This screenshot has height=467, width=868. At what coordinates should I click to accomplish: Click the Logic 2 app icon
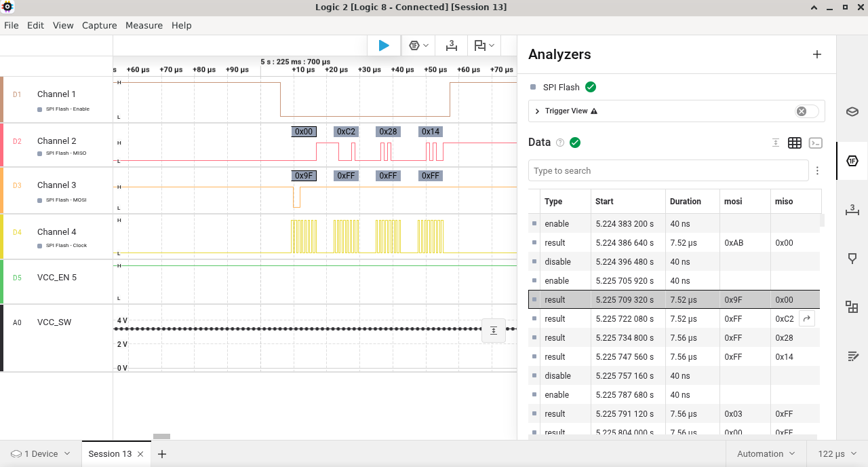[x=7, y=7]
